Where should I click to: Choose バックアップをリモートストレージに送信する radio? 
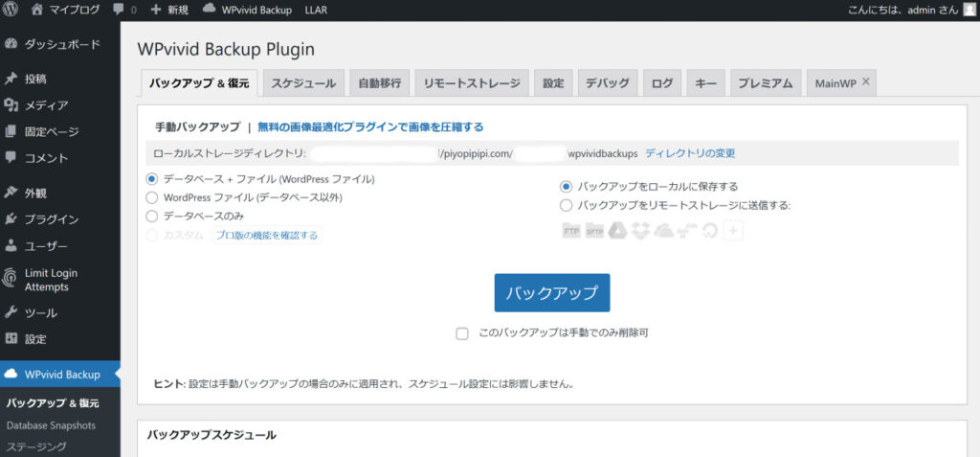point(566,205)
